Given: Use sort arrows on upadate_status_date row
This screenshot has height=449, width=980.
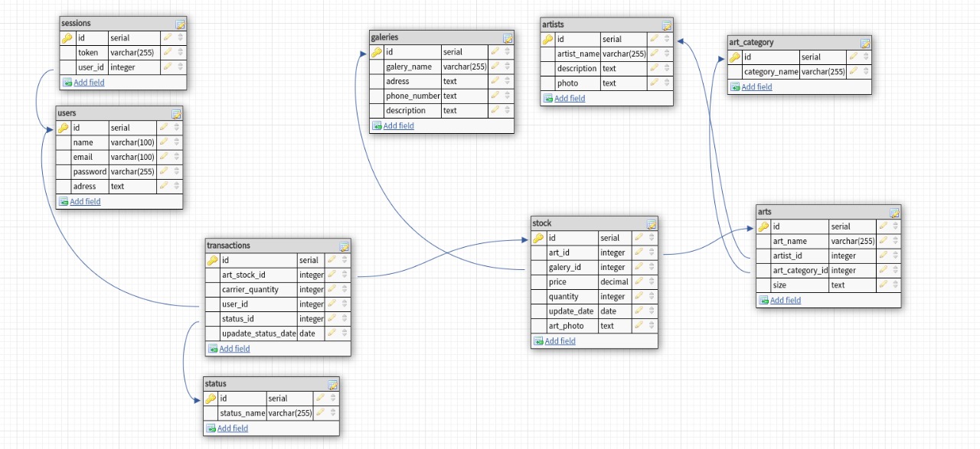Looking at the screenshot, I should (x=345, y=333).
